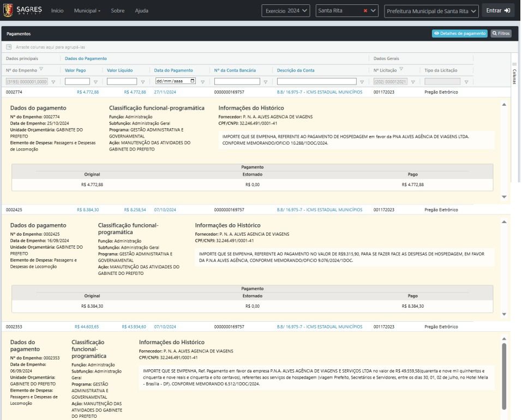Open the Filtros search button
The height and width of the screenshot is (420, 522).
click(x=501, y=33)
